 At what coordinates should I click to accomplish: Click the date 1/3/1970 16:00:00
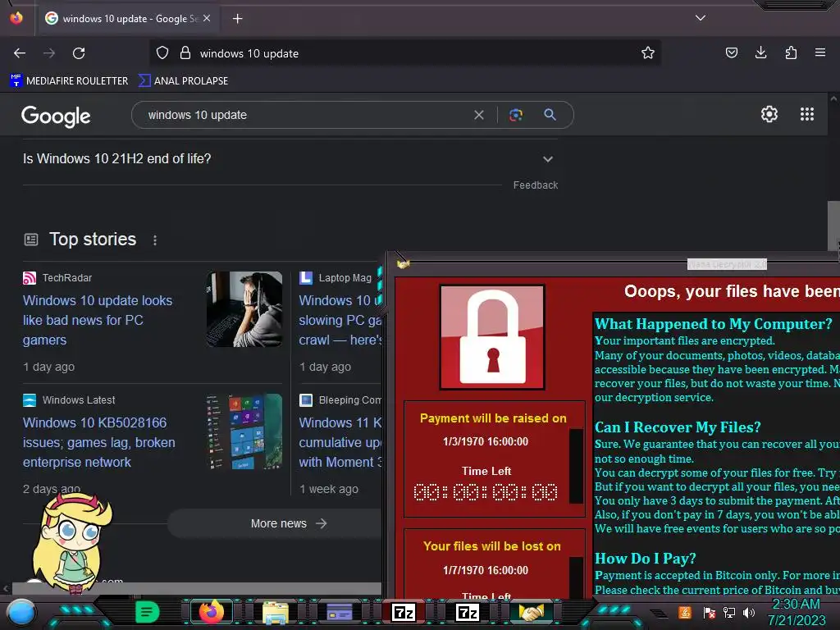tap(486, 441)
